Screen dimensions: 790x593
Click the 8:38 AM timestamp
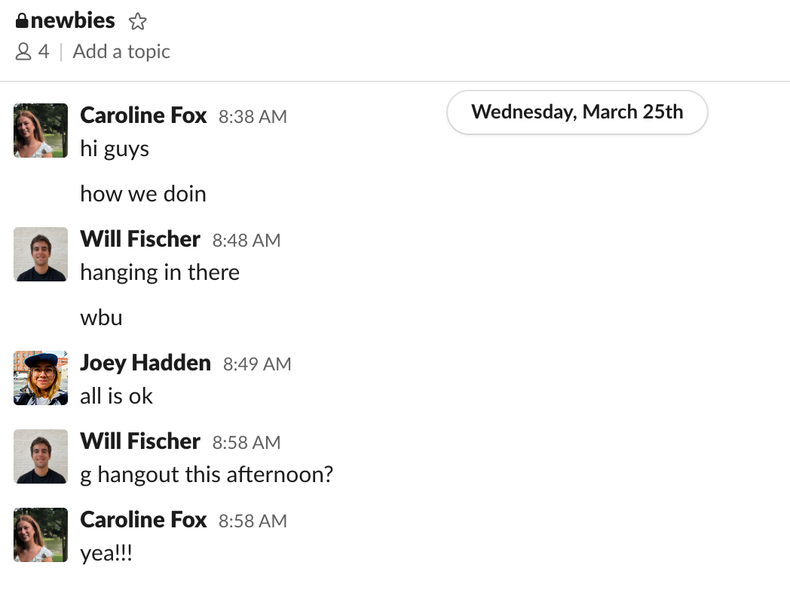[x=252, y=117]
